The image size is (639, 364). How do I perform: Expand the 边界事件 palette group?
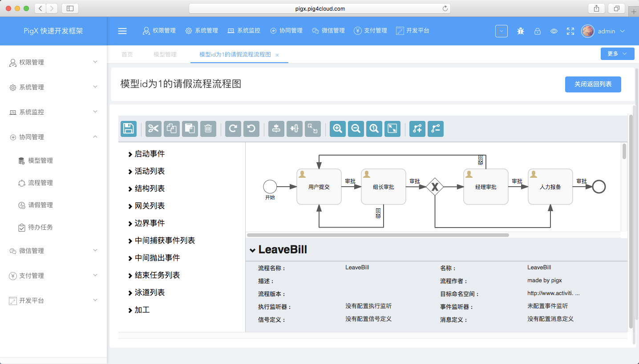[146, 223]
